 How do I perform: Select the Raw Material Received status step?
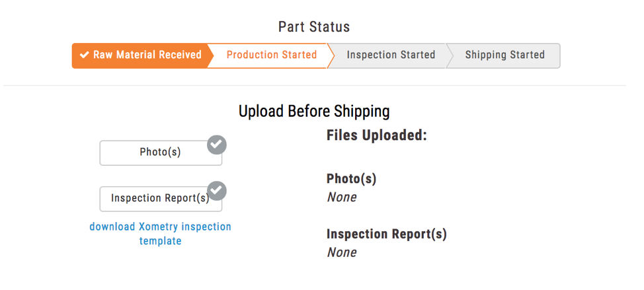pos(140,55)
